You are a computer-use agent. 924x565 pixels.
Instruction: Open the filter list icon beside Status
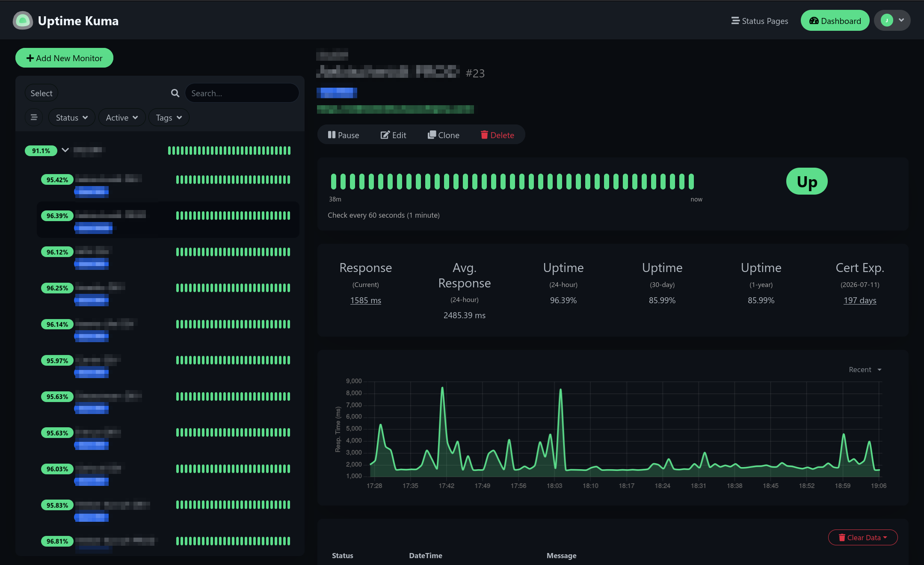click(x=34, y=117)
